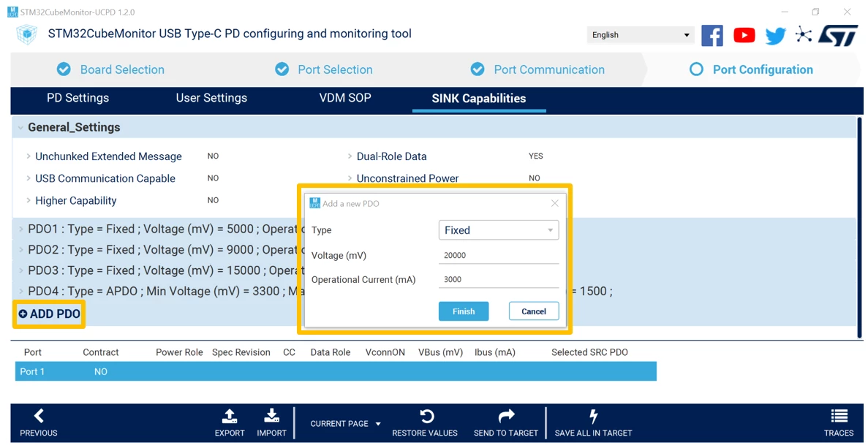
Task: Switch to the VDM SOP tab
Action: (345, 99)
